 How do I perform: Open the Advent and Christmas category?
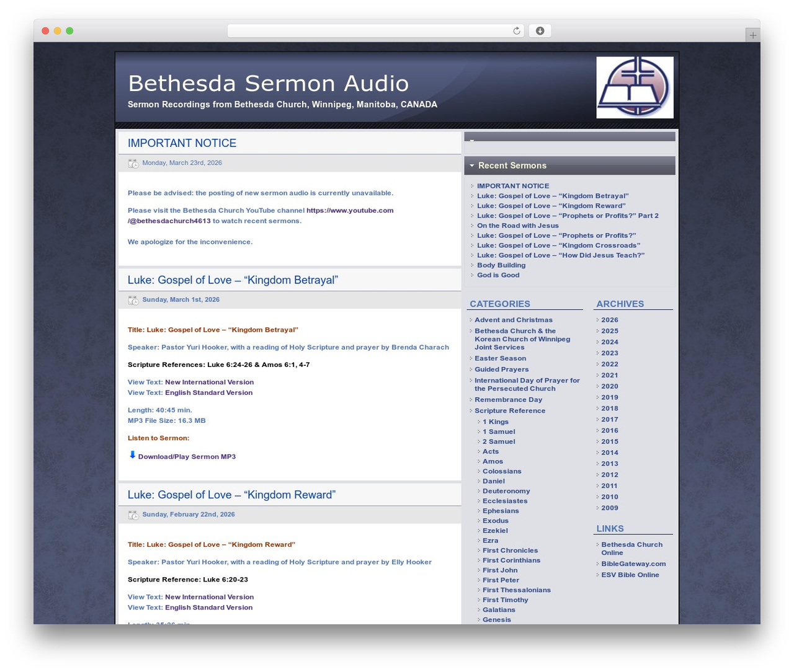pyautogui.click(x=514, y=321)
